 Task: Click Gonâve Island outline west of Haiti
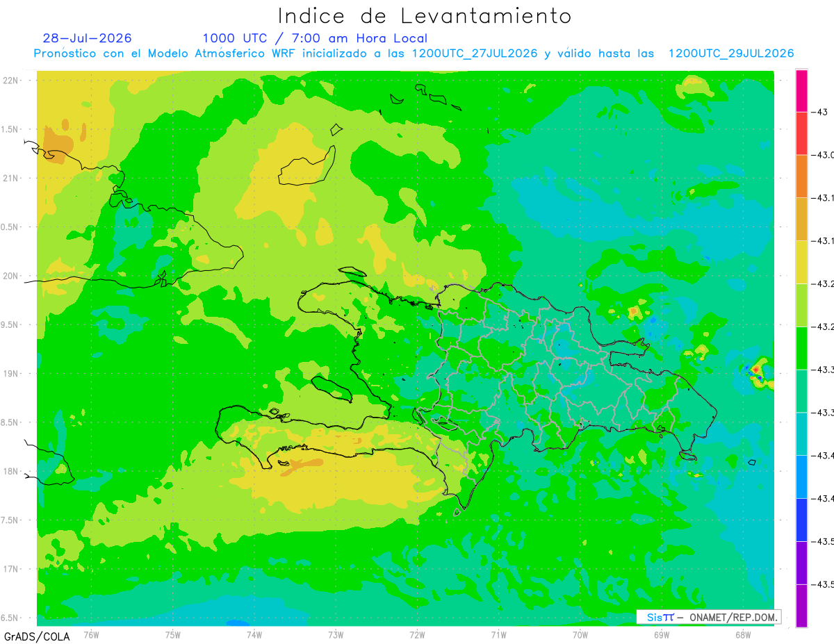pos(332,389)
